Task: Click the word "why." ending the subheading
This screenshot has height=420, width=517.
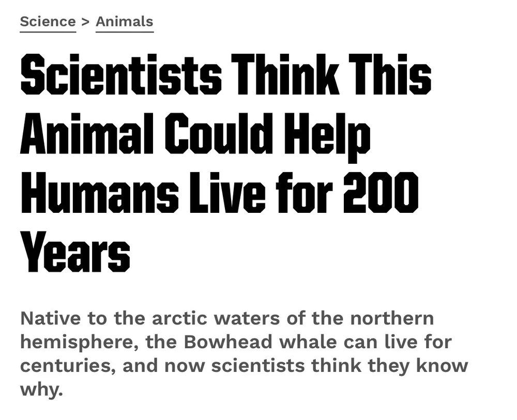Action: click(x=41, y=389)
